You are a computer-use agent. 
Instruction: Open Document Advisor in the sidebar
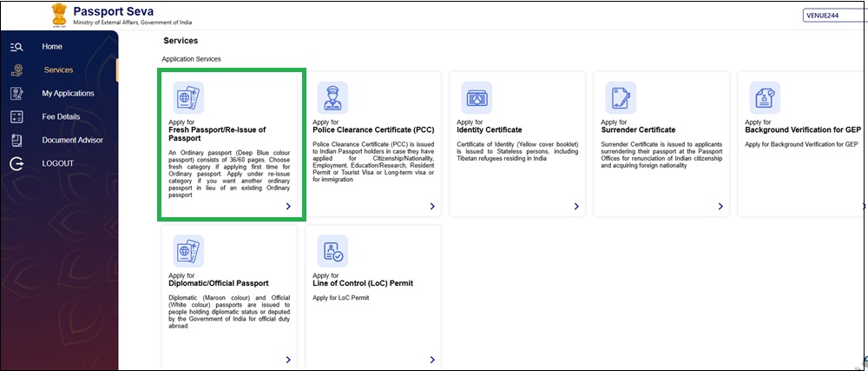click(73, 140)
